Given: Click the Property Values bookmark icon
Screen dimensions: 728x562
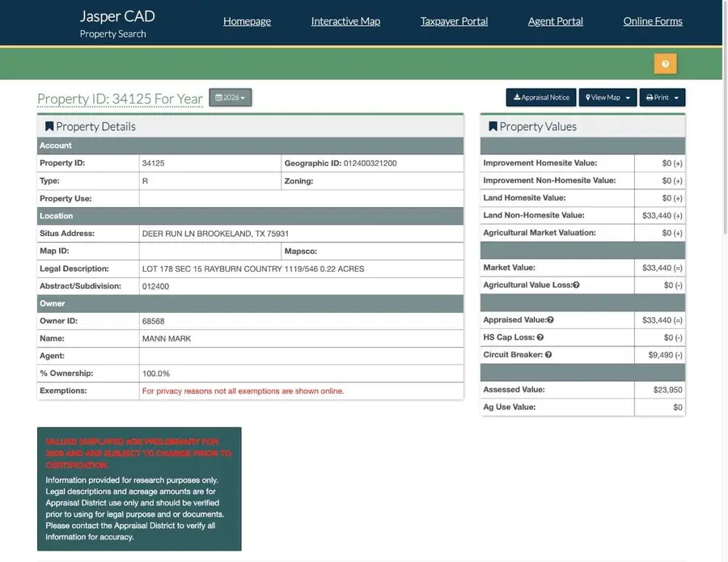Looking at the screenshot, I should (493, 126).
